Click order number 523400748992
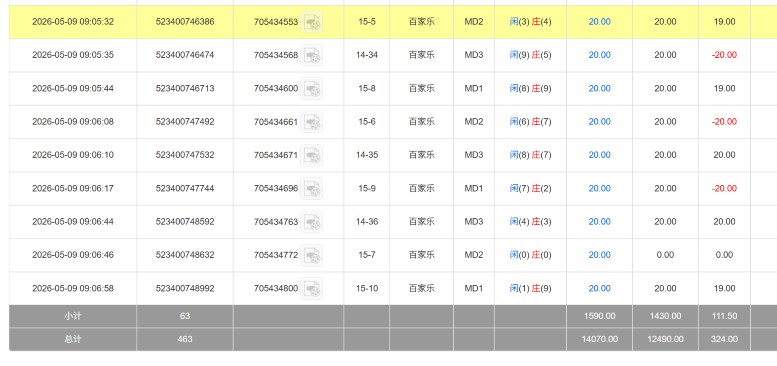777x366 pixels. (x=185, y=288)
